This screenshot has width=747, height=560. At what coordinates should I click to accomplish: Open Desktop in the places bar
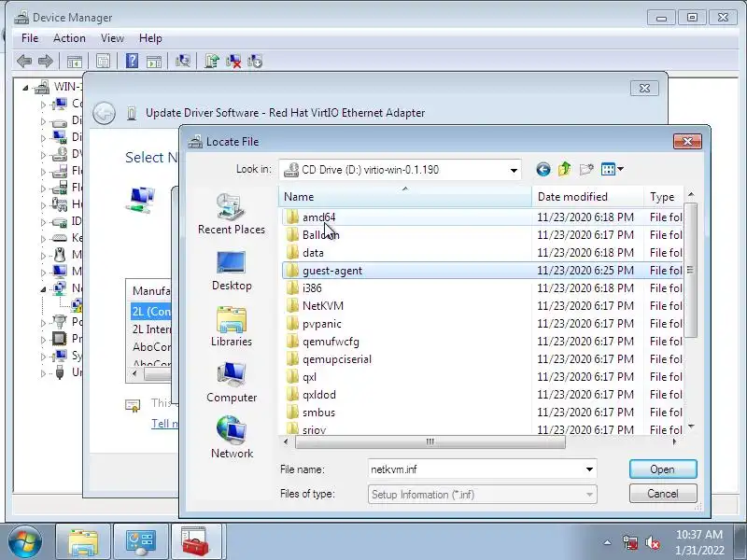pos(232,271)
